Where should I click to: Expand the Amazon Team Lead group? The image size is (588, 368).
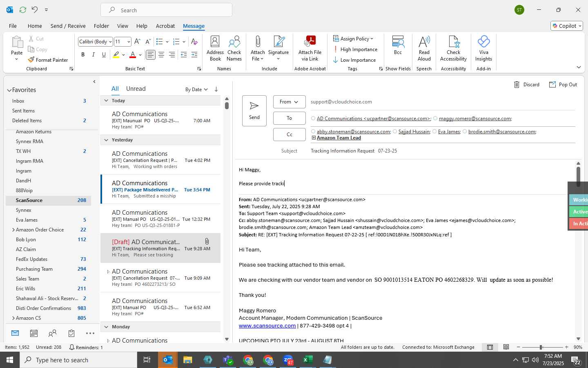pos(314,138)
